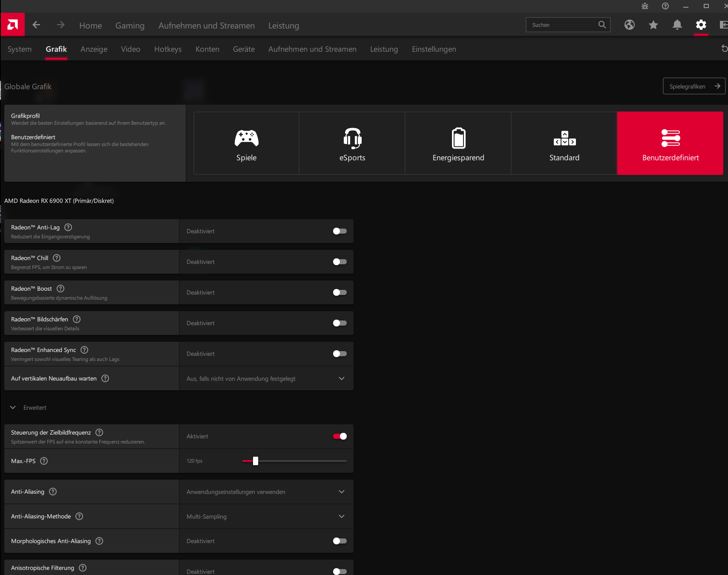The width and height of the screenshot is (728, 575).
Task: Open top-bar Aufnehmen und Streamen menu
Action: click(x=207, y=26)
